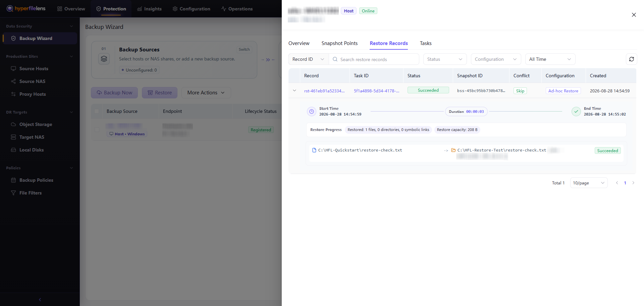Open the Insights top menu
644x306 pixels.
pyautogui.click(x=149, y=9)
